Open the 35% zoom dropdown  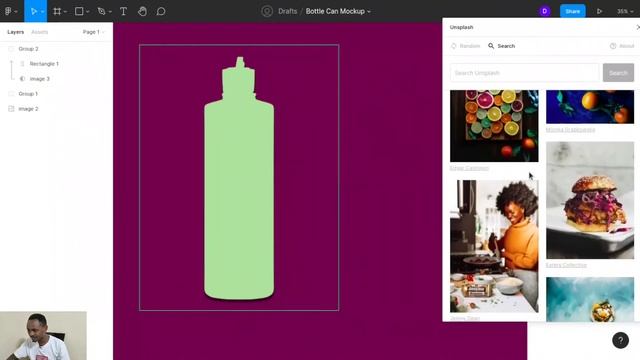pyautogui.click(x=624, y=11)
